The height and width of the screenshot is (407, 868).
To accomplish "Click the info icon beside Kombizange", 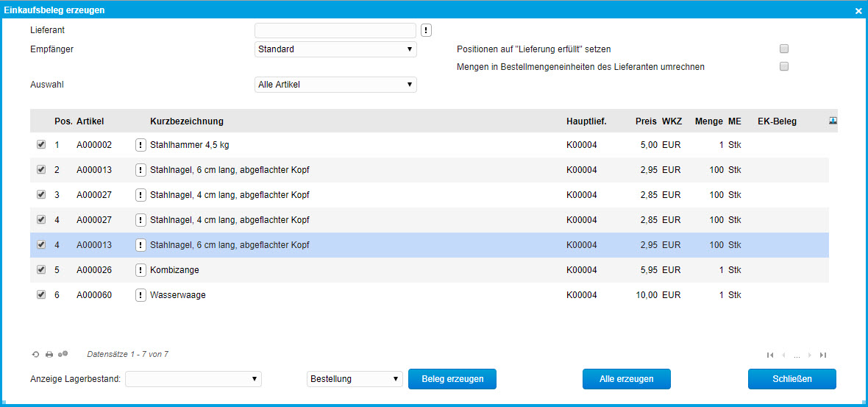I will [140, 270].
